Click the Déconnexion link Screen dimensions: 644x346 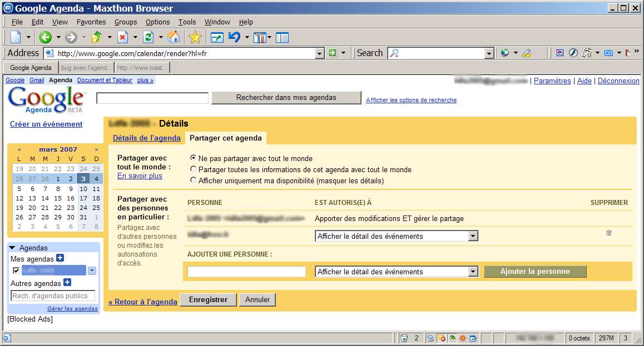point(618,81)
